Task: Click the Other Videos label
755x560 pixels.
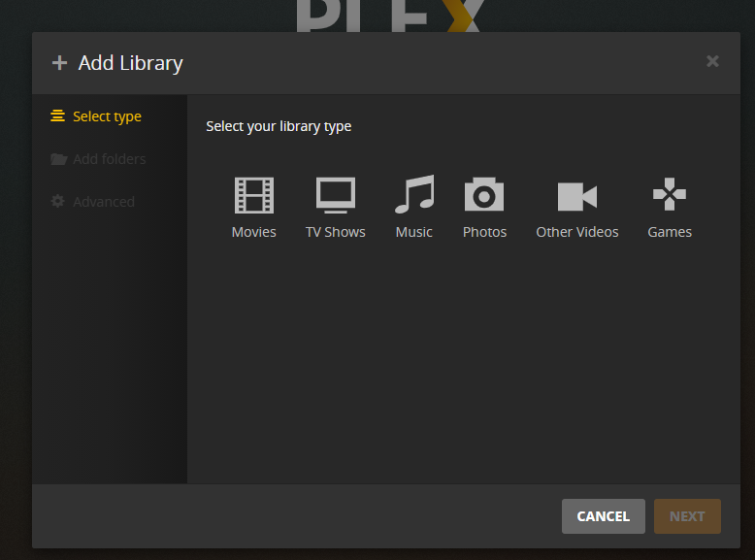Action: pos(577,232)
